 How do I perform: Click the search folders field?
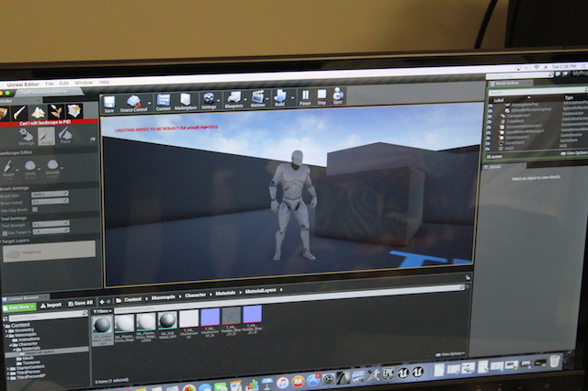click(48, 317)
